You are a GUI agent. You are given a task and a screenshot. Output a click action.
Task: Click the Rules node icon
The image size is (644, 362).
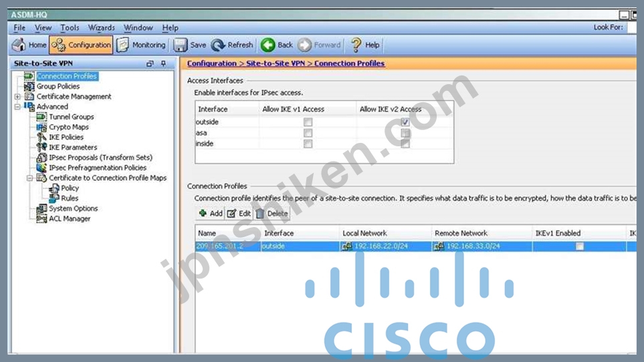(53, 198)
